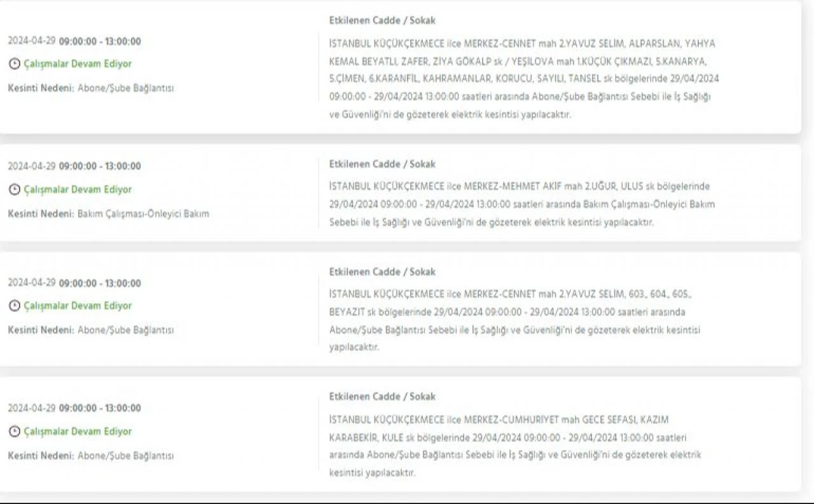Open the outage description mentioning Yeşilova mah
Image resolution: width=814 pixels, height=504 pixels.
(x=521, y=79)
